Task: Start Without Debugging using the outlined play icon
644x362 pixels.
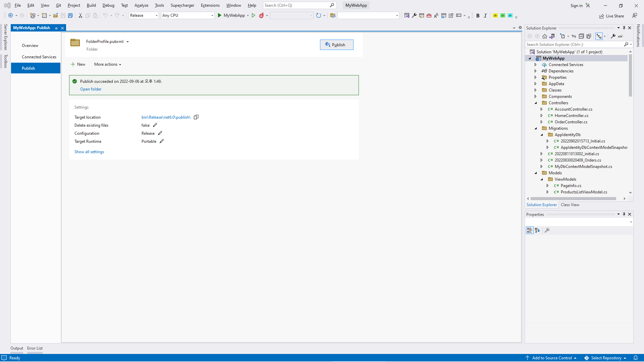Action: (254, 15)
